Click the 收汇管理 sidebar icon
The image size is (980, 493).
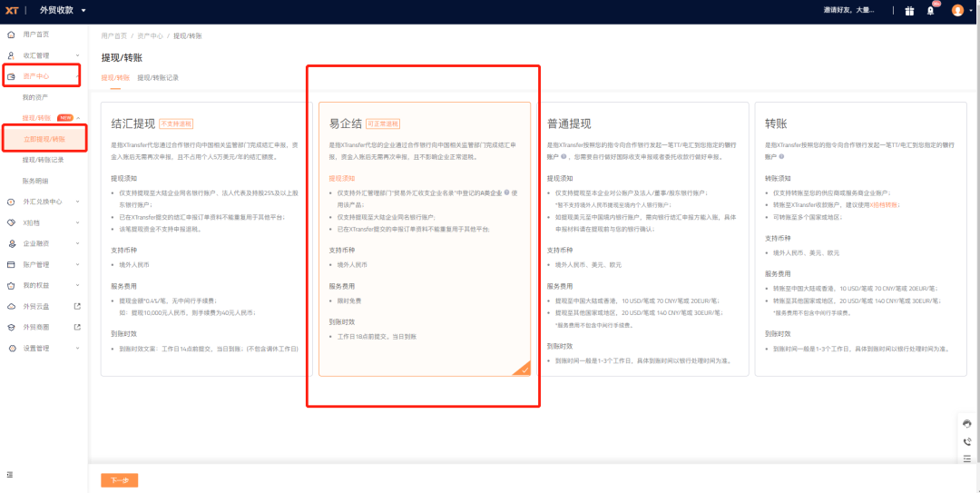click(x=11, y=55)
